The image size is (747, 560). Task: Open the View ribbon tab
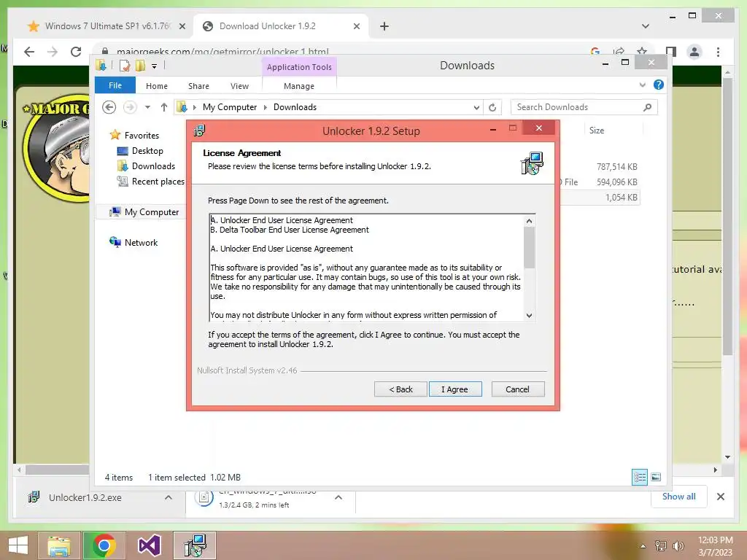(x=239, y=86)
